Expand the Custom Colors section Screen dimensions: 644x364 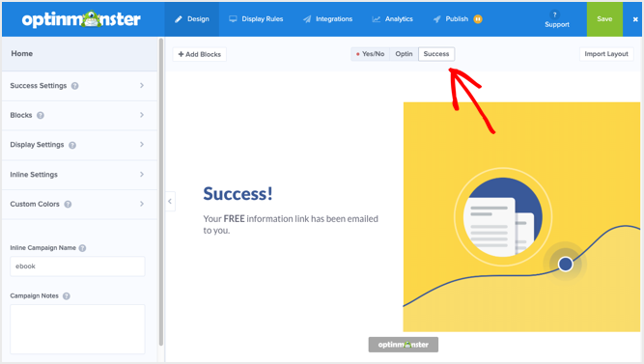point(80,204)
